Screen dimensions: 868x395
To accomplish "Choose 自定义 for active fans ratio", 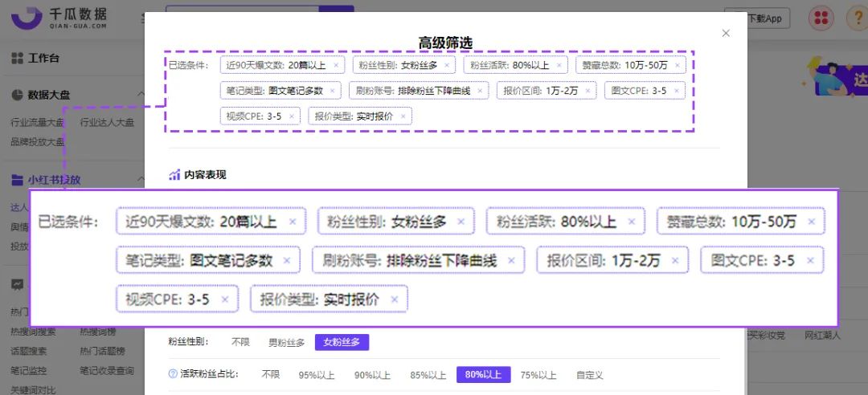I will tap(590, 375).
